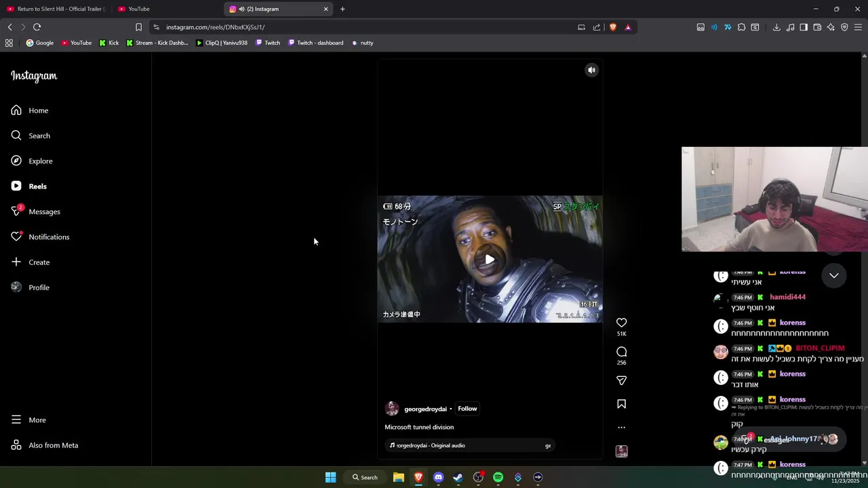Open Stream - Kick Dashboard bookmark
This screenshot has width=868, height=488.
157,43
